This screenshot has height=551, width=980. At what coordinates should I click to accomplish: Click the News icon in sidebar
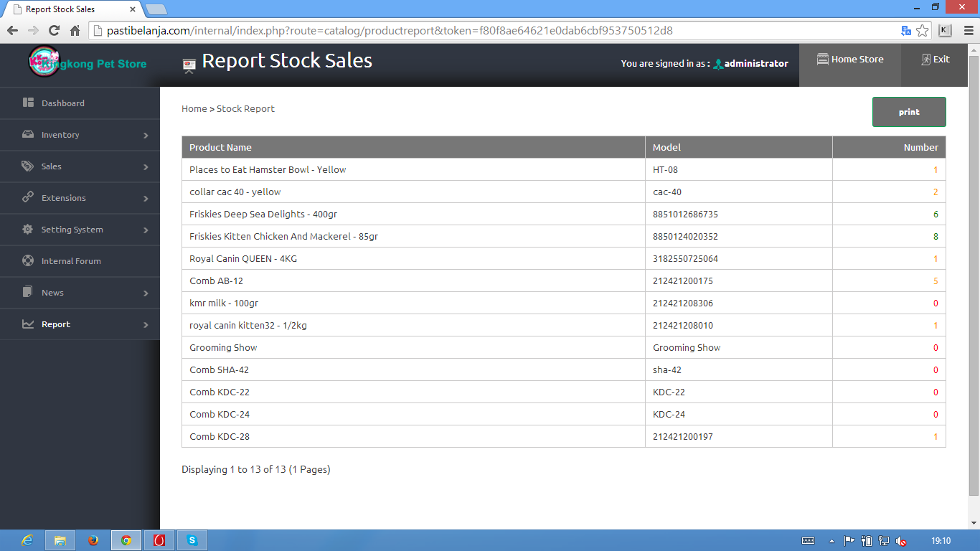click(29, 292)
